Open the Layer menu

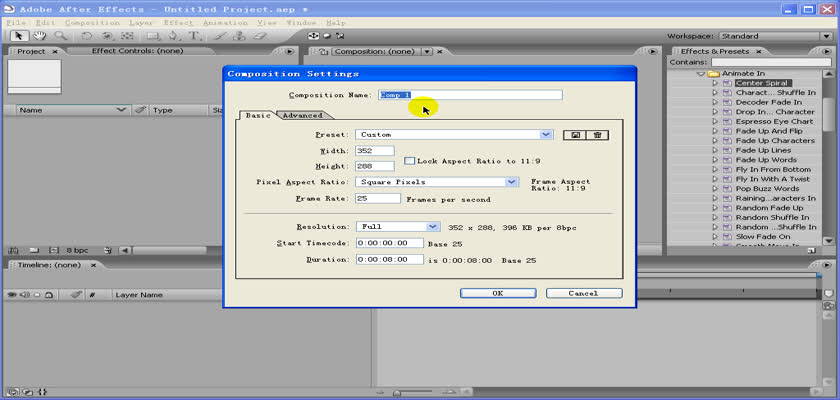(x=141, y=23)
